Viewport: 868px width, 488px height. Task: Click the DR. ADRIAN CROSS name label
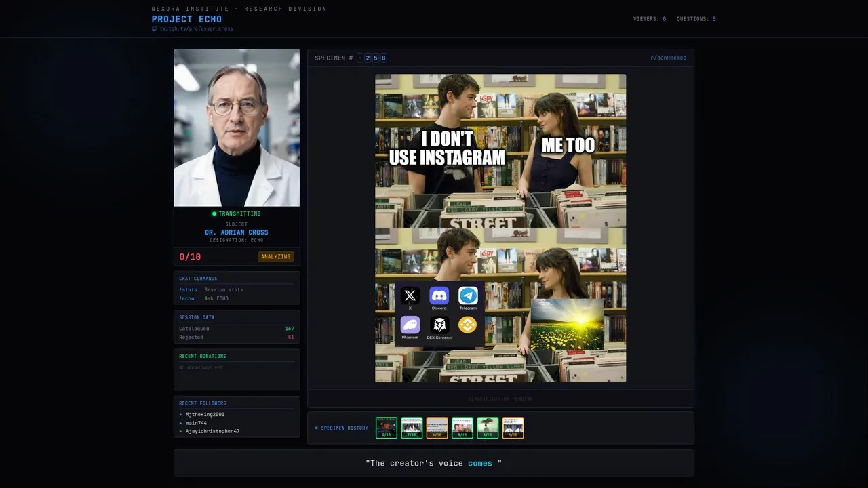(237, 232)
